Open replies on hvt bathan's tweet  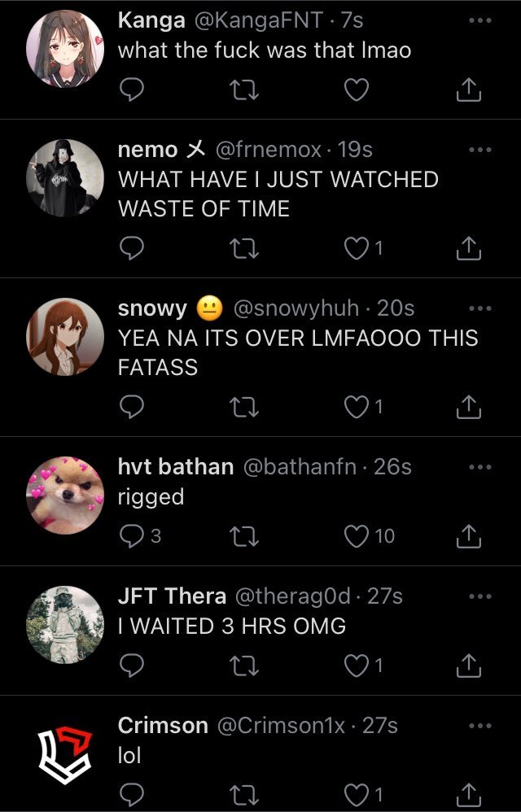140,536
